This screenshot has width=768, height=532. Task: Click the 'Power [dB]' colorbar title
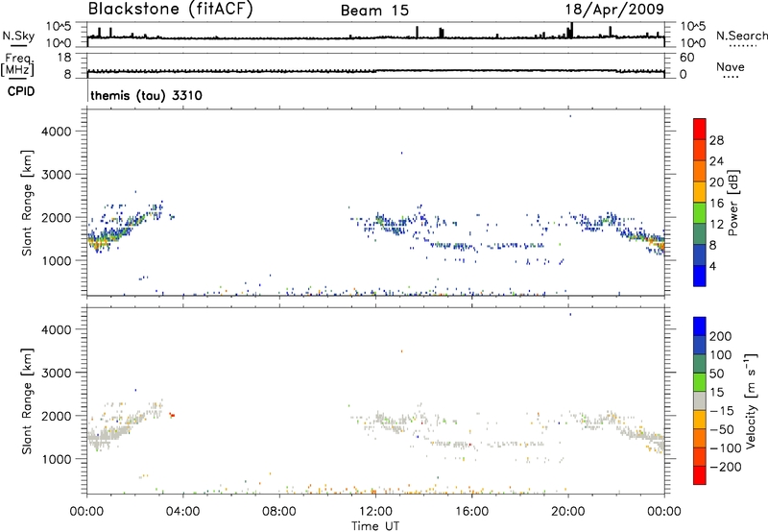click(732, 203)
